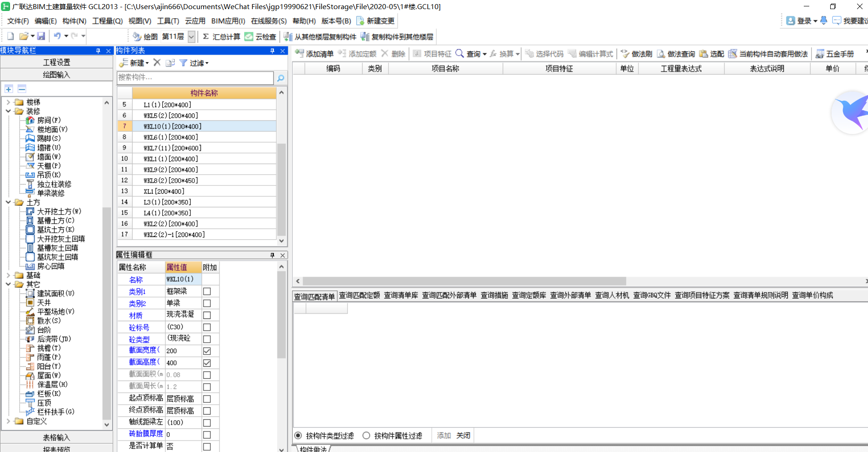Open 五金手册 handbook icon
Image resolution: width=868 pixels, height=452 pixels.
(820, 54)
